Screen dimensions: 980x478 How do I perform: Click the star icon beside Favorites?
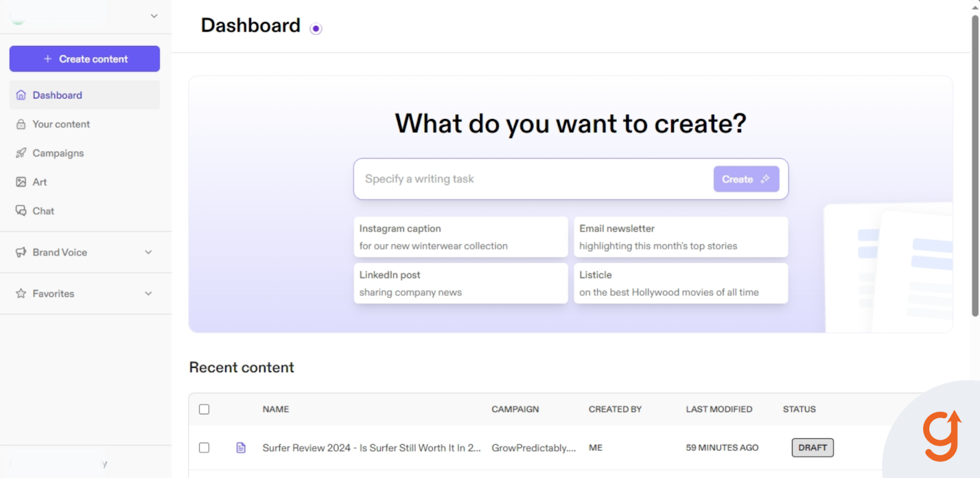point(21,294)
